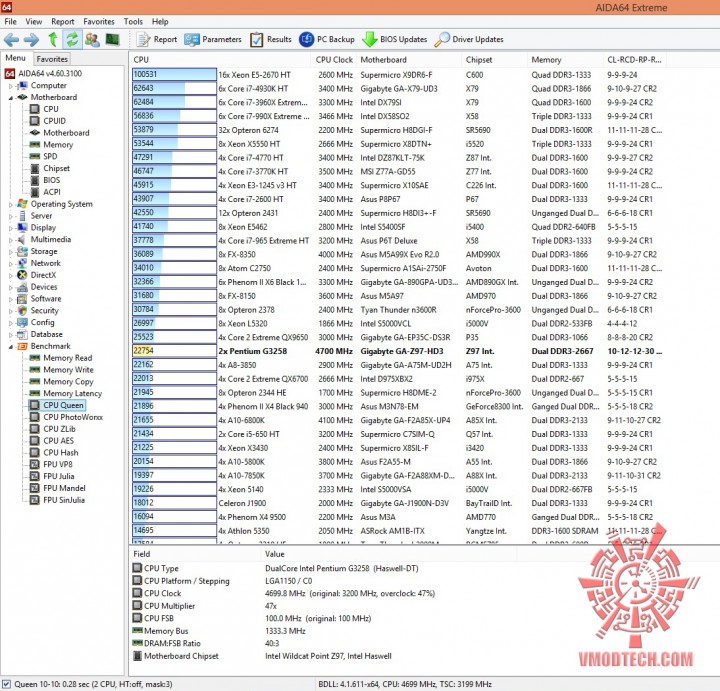Image resolution: width=720 pixels, height=691 pixels.
Task: Launch PC Backup
Action: tap(326, 39)
